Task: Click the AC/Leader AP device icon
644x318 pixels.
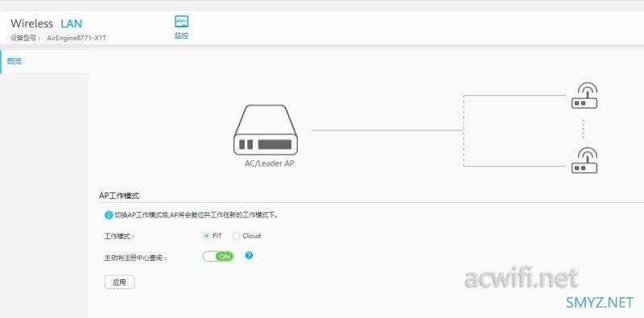Action: tap(266, 130)
